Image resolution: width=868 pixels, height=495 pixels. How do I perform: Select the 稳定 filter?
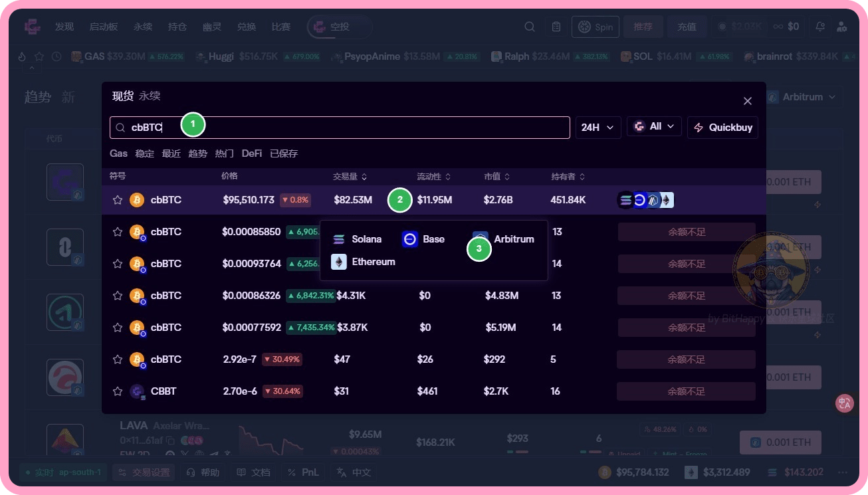point(144,153)
